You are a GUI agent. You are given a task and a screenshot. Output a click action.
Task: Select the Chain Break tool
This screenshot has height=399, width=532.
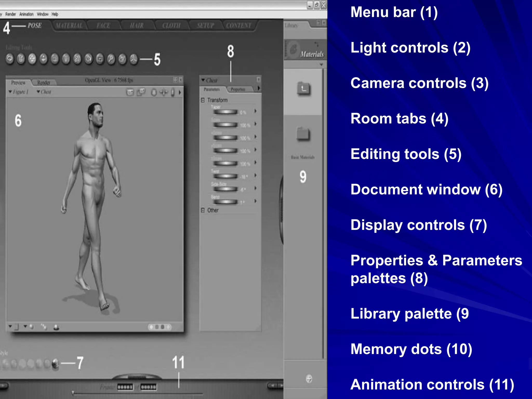pos(77,59)
